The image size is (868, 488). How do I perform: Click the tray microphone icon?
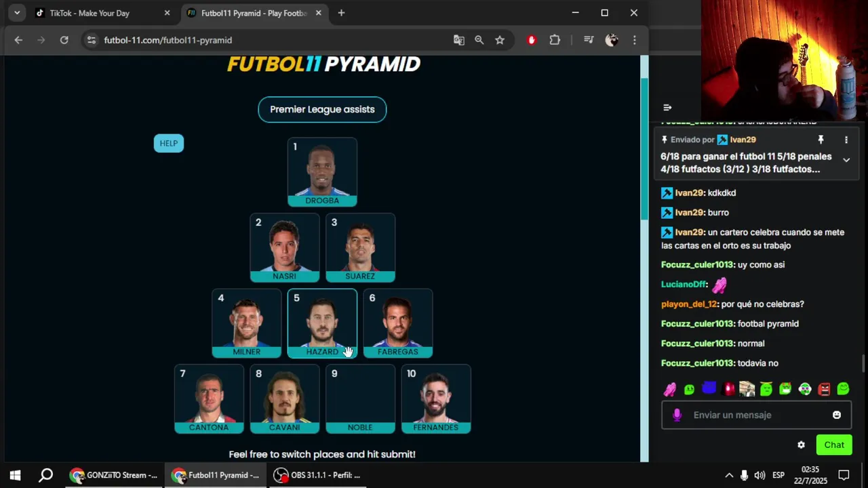(x=744, y=475)
